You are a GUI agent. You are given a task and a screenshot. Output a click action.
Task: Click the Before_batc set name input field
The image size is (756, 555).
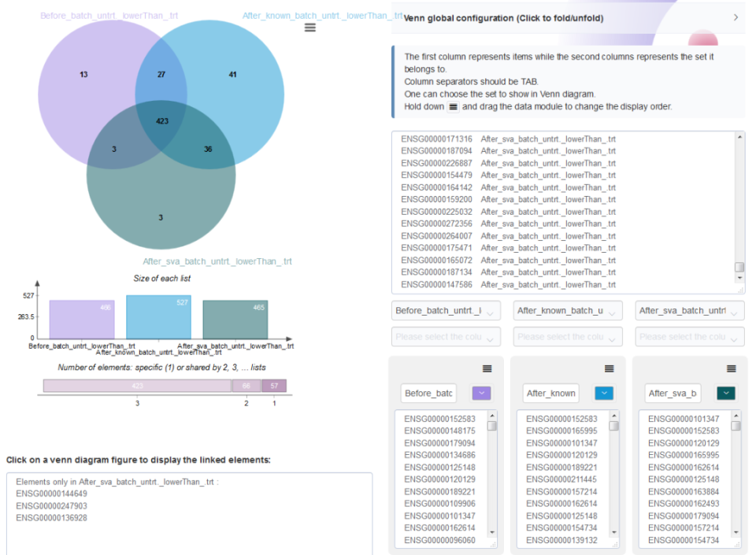click(428, 393)
